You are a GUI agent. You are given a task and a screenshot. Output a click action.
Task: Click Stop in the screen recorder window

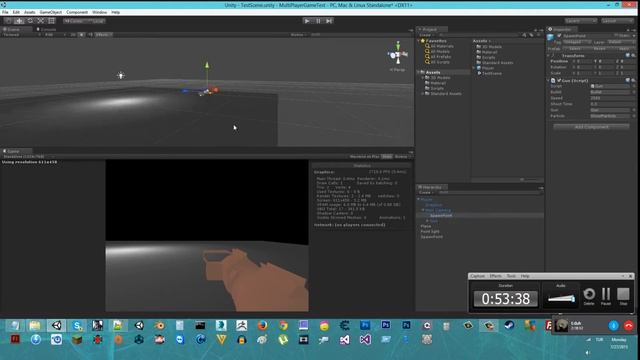[x=623, y=296]
